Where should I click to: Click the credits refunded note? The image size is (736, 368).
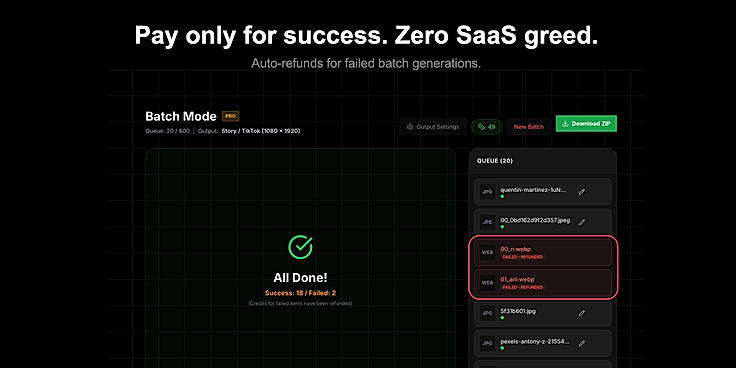pos(300,304)
